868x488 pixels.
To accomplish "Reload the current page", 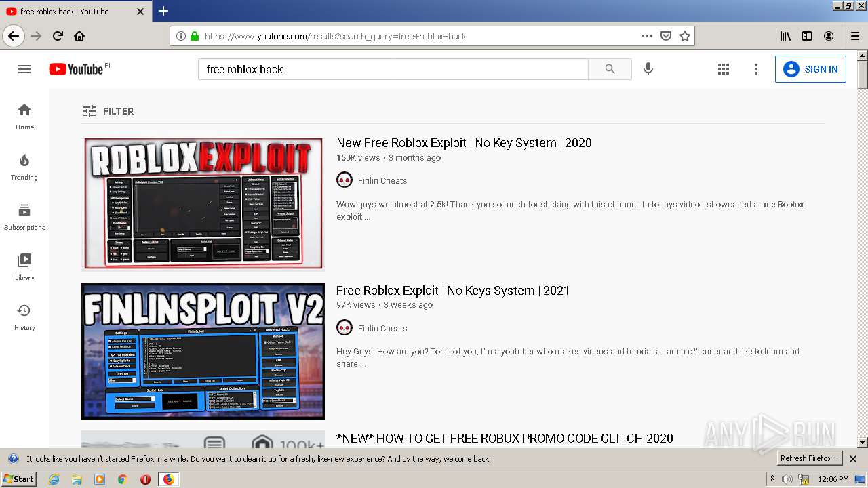I will [x=58, y=36].
